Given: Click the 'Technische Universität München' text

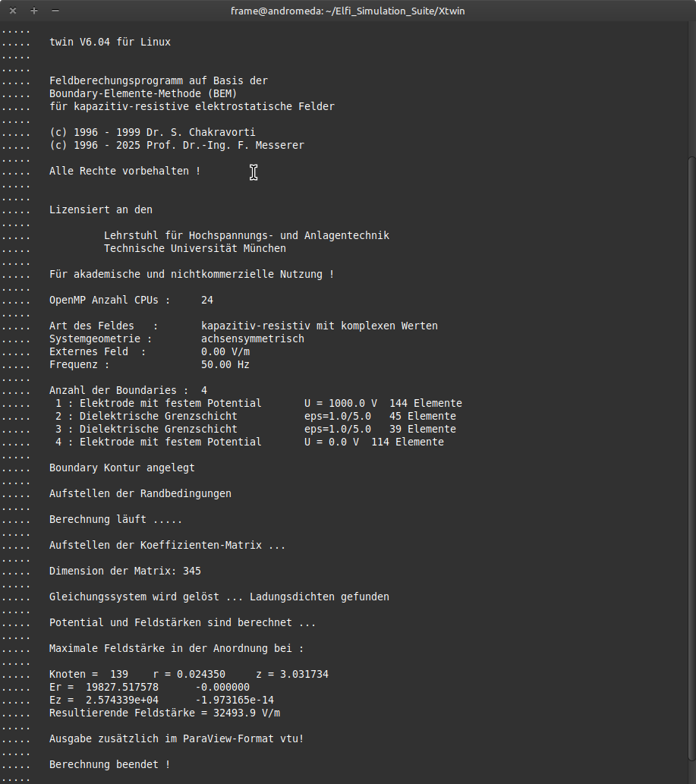Looking at the screenshot, I should pyautogui.click(x=195, y=248).
